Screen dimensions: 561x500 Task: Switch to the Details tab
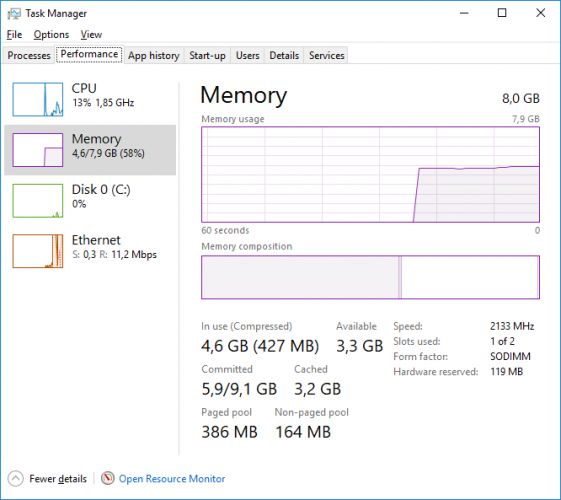click(x=284, y=55)
